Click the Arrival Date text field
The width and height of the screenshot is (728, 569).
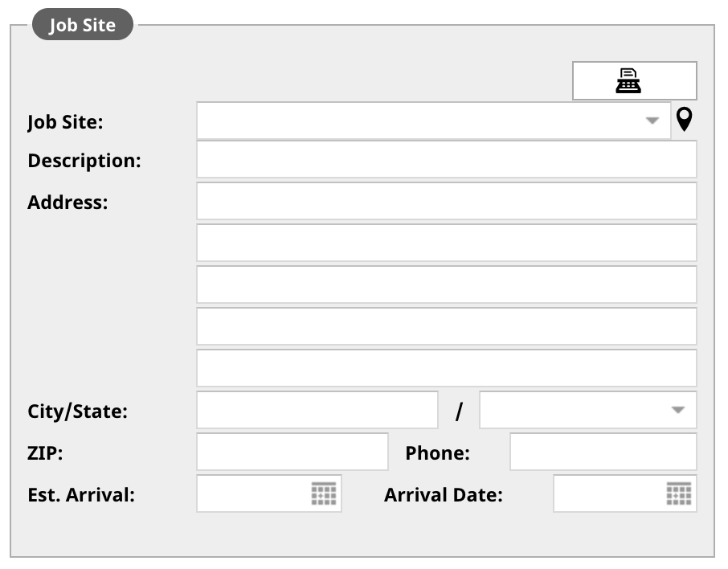point(625,493)
